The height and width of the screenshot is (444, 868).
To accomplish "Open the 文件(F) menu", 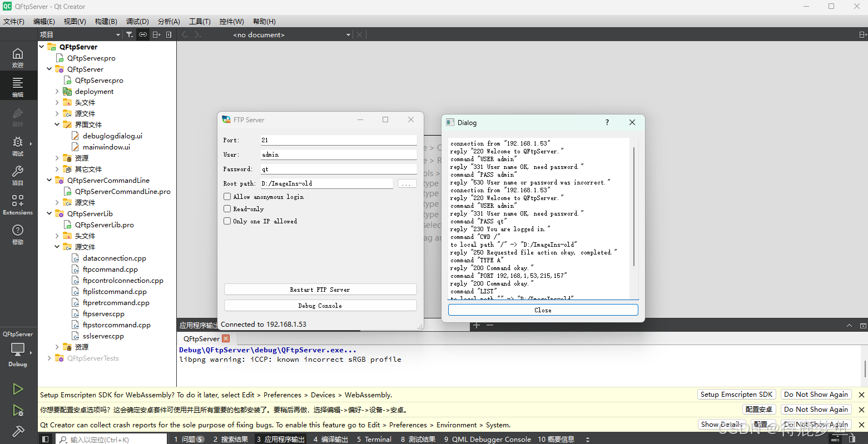I will pyautogui.click(x=14, y=21).
